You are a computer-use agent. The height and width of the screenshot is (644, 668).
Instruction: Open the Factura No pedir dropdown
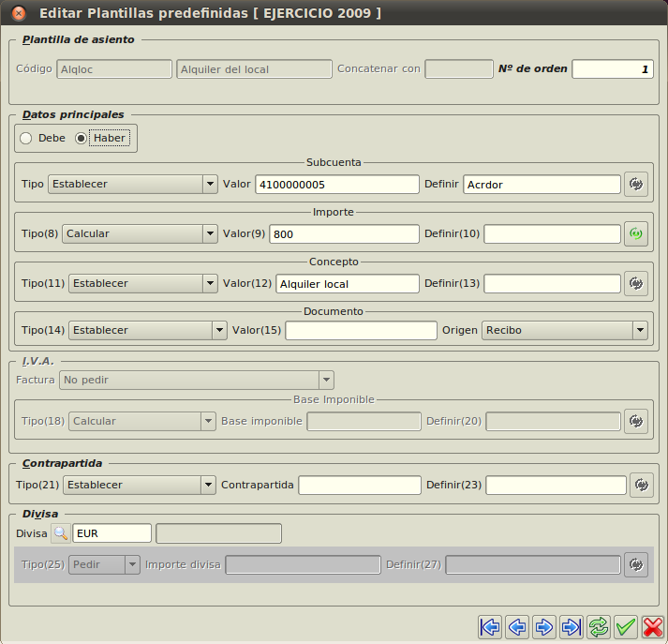coord(197,380)
